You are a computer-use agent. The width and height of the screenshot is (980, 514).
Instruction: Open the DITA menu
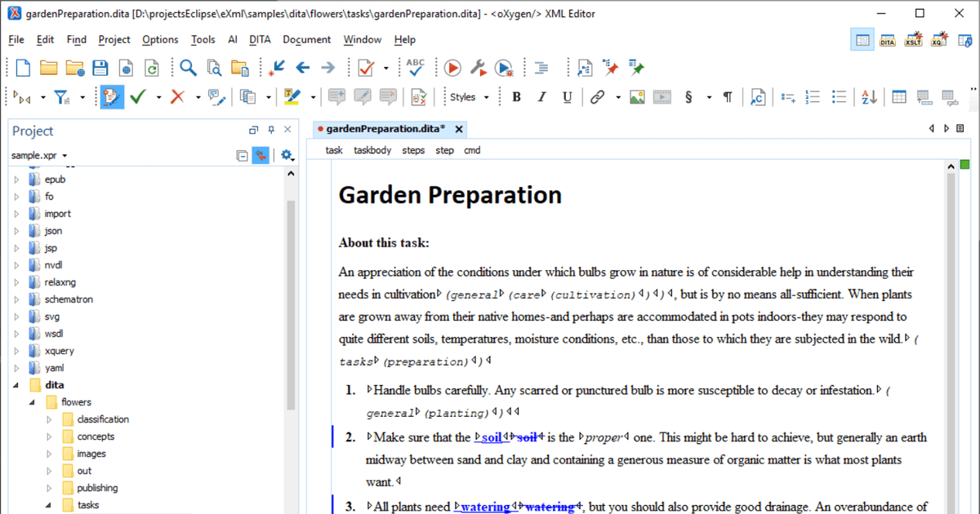tap(260, 39)
